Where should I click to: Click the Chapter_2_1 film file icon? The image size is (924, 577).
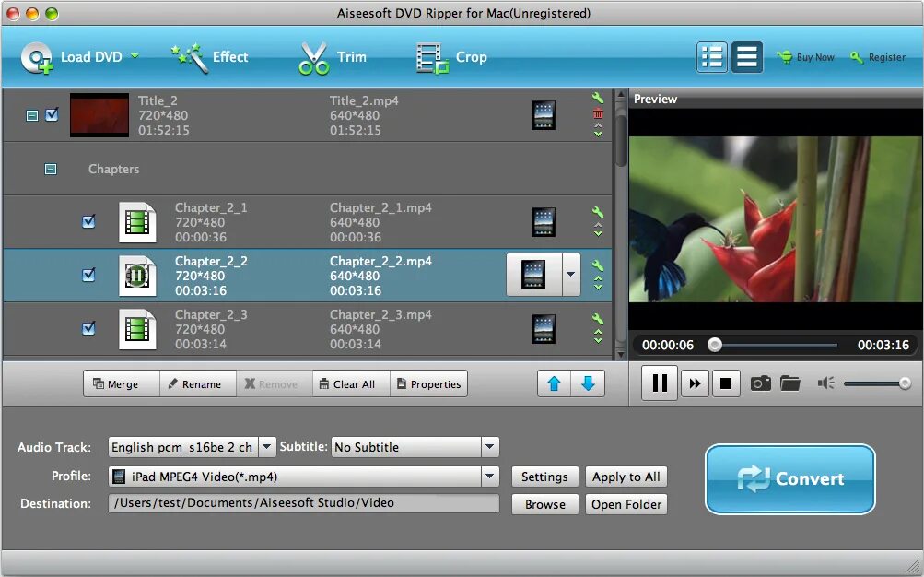pyautogui.click(x=137, y=222)
